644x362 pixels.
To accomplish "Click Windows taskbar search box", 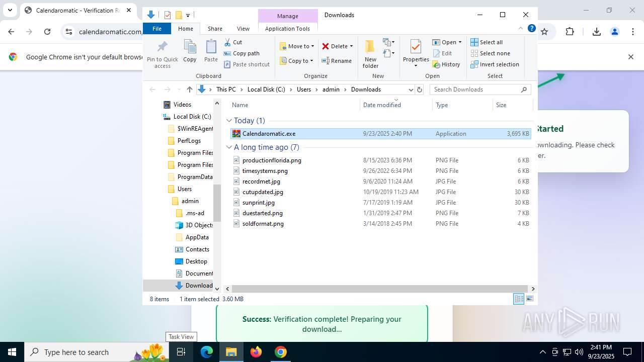I will pos(96,352).
